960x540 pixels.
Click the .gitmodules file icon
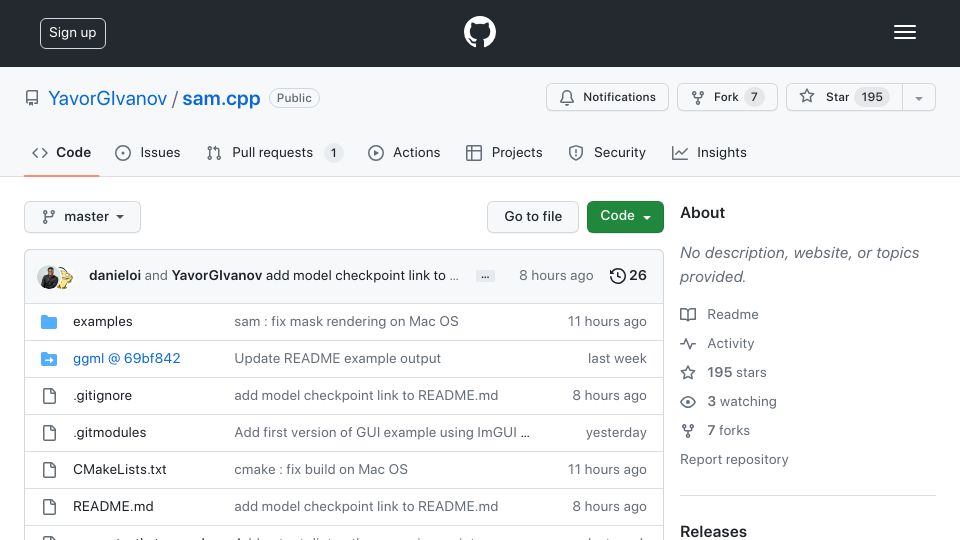pyautogui.click(x=50, y=433)
